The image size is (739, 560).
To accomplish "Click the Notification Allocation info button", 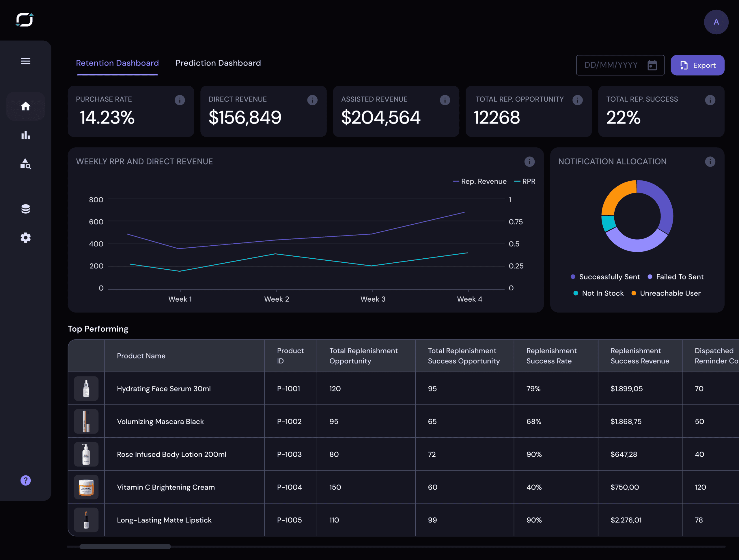I will (x=710, y=162).
